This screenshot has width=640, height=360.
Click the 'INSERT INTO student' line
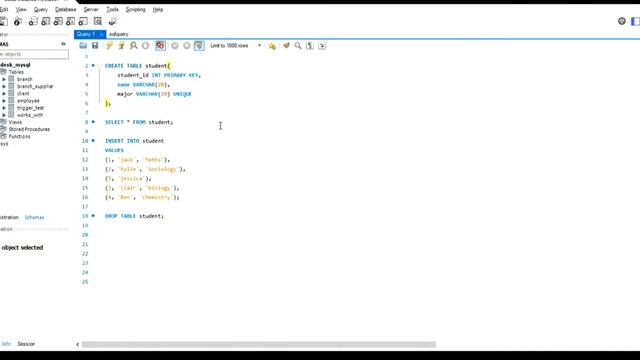point(134,141)
